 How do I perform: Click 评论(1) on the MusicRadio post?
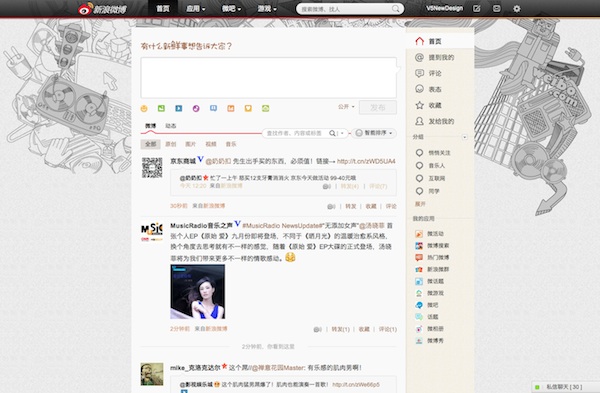388,329
